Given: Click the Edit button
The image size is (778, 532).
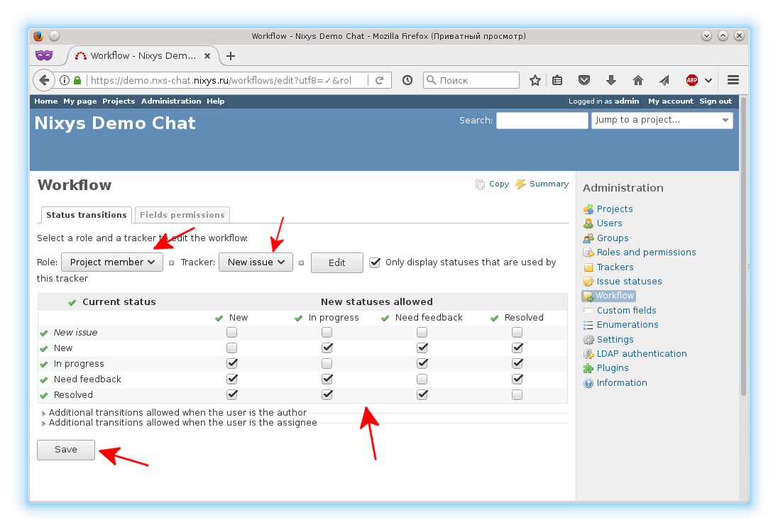Looking at the screenshot, I should click(337, 262).
